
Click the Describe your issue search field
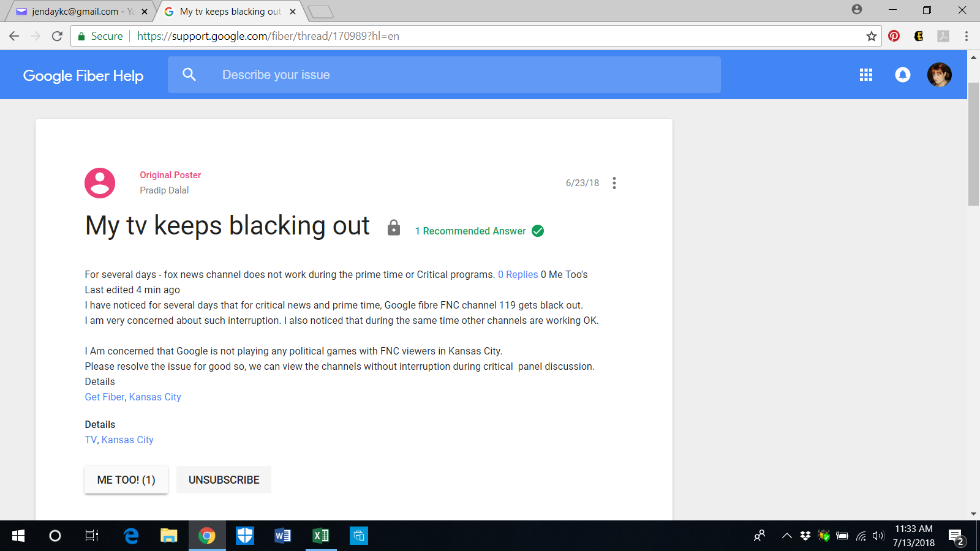tap(444, 75)
